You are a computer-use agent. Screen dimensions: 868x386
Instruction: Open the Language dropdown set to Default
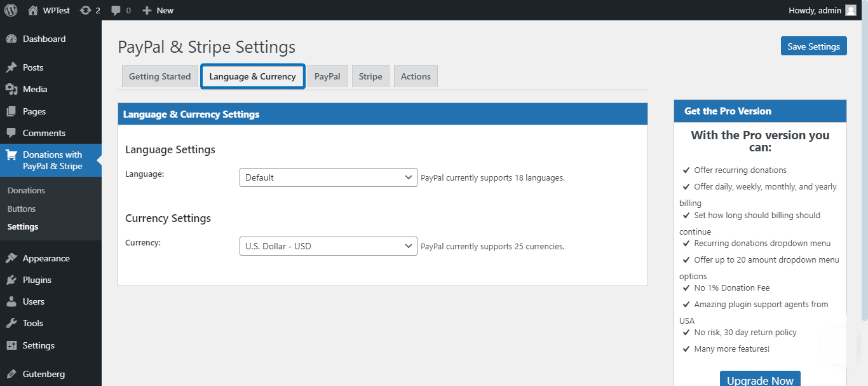tap(328, 177)
